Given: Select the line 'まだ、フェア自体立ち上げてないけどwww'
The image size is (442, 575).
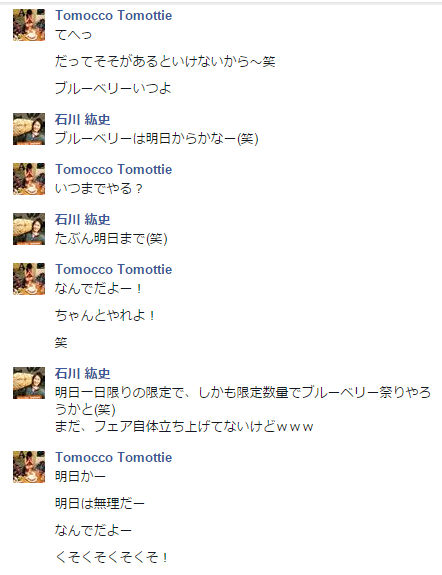Looking at the screenshot, I should 184,426.
